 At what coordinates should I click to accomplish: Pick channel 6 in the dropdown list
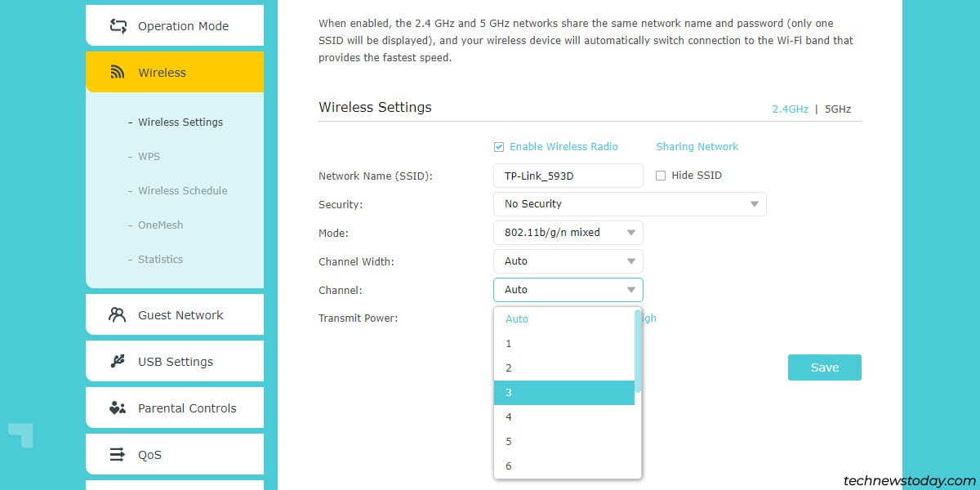(564, 466)
